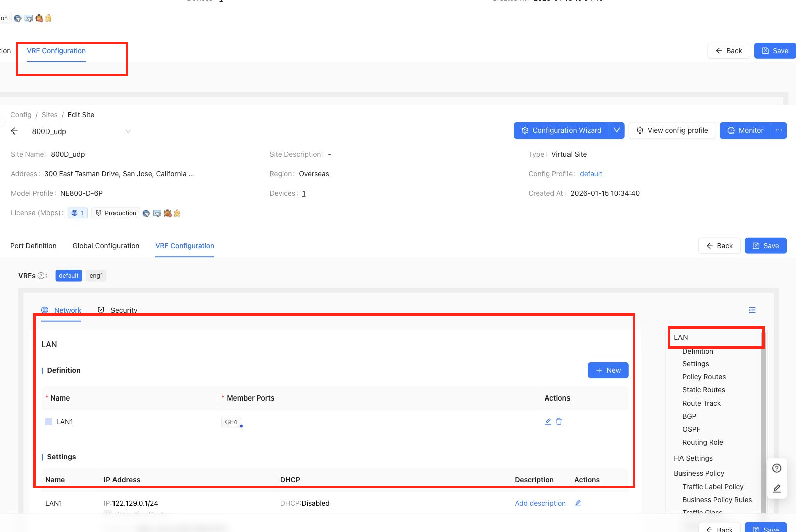Open the Monitor page
Image resolution: width=796 pixels, height=532 pixels.
[x=745, y=130]
